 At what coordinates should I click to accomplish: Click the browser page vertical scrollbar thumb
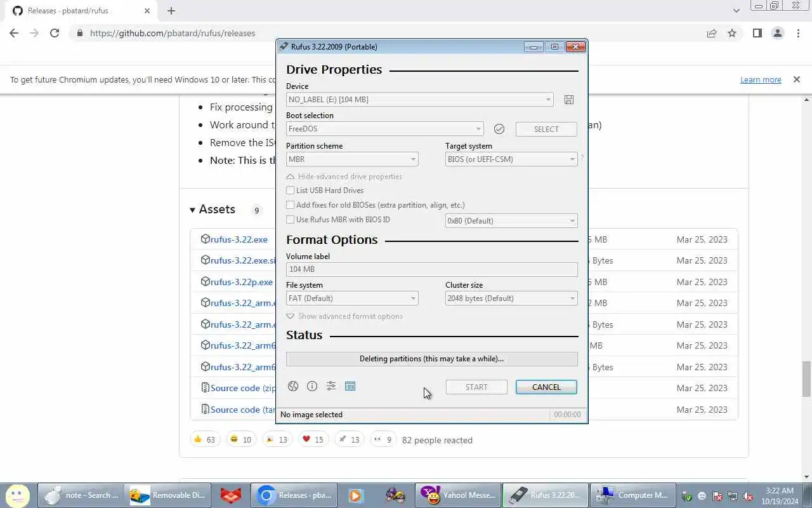[x=807, y=378]
